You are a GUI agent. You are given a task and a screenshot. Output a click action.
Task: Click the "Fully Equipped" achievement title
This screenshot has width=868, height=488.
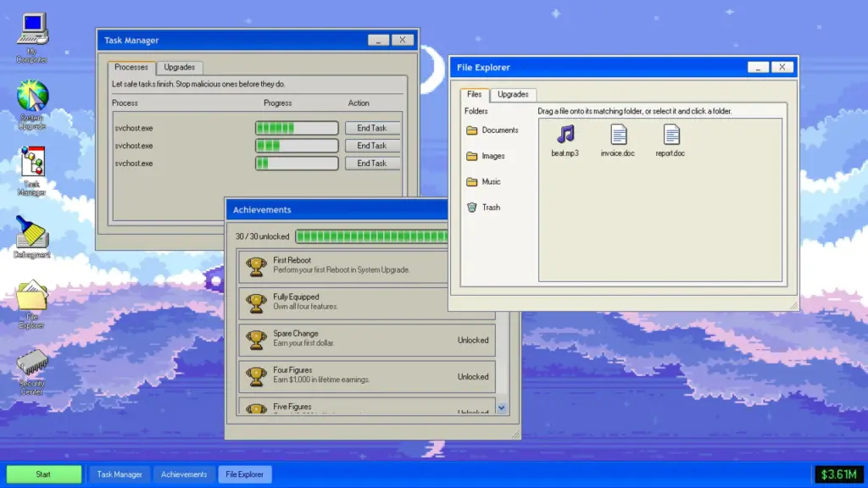(x=296, y=297)
